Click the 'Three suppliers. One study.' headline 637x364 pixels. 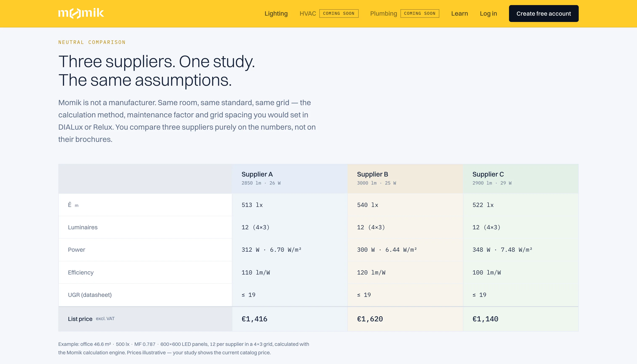(157, 61)
